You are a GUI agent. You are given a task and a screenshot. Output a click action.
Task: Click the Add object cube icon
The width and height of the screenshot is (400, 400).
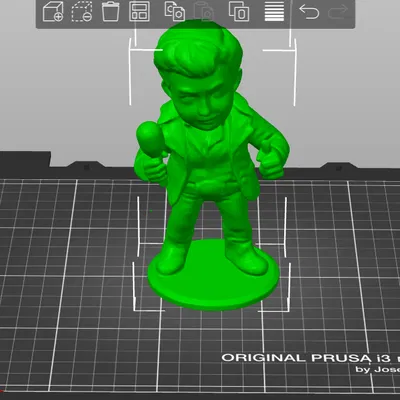click(x=53, y=12)
